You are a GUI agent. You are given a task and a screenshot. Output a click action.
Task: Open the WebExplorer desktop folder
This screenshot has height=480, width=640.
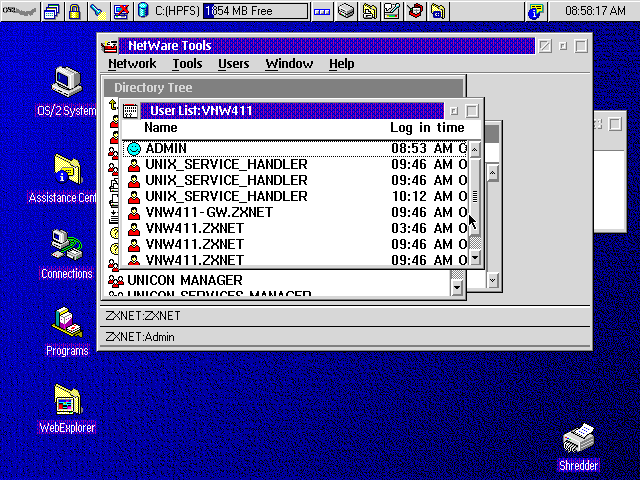click(x=67, y=399)
